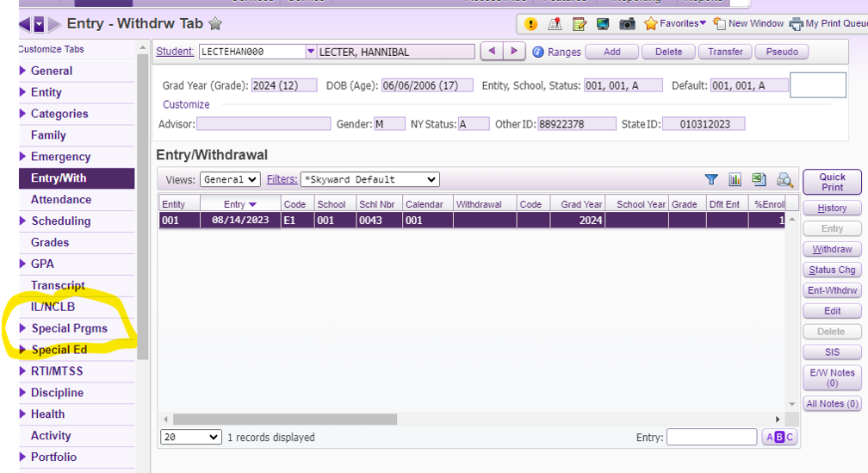Open the Transcript tab in sidebar

[x=58, y=285]
